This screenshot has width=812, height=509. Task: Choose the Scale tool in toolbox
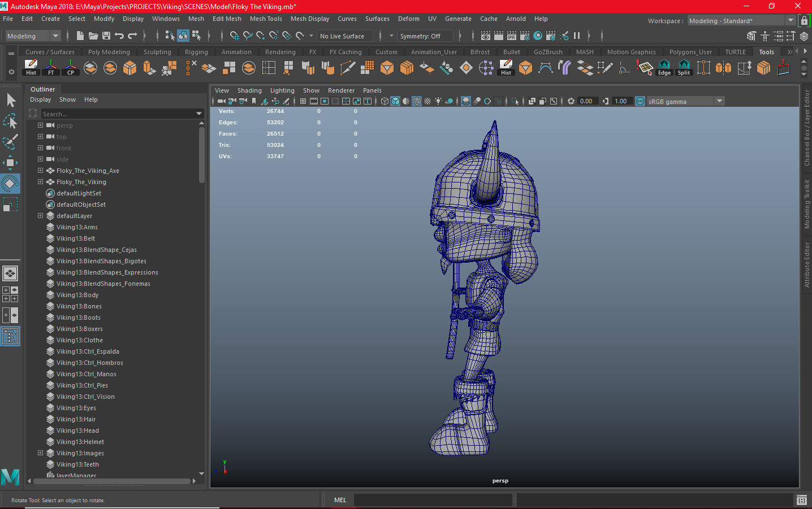[x=10, y=204]
